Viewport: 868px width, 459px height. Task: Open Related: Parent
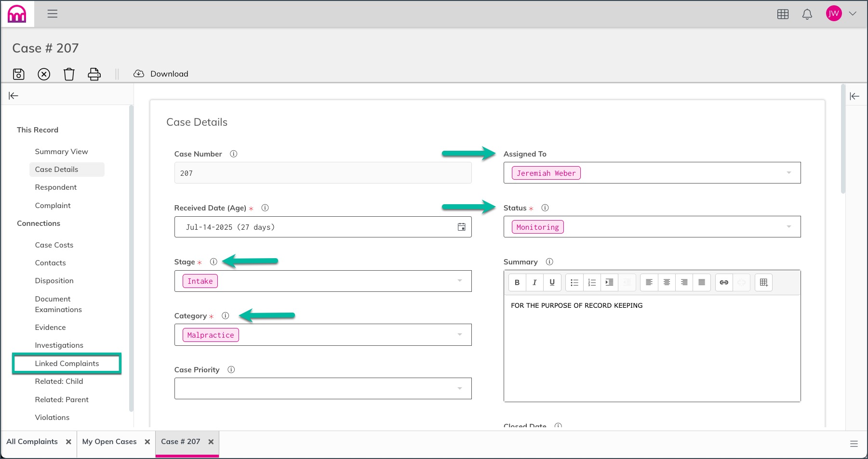click(62, 400)
